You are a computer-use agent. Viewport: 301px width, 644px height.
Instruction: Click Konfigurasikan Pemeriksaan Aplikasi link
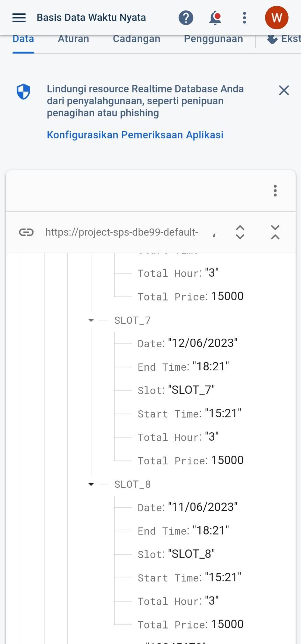(x=135, y=135)
